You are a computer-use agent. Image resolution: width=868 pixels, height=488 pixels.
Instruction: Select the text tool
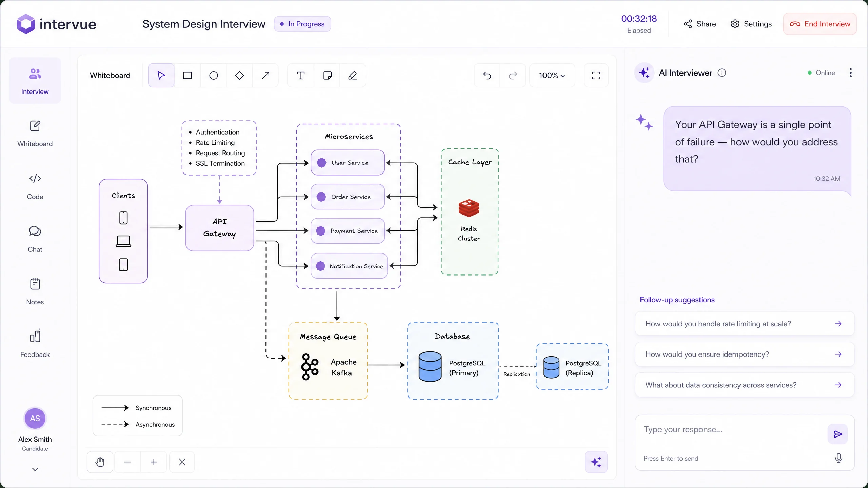tap(301, 75)
